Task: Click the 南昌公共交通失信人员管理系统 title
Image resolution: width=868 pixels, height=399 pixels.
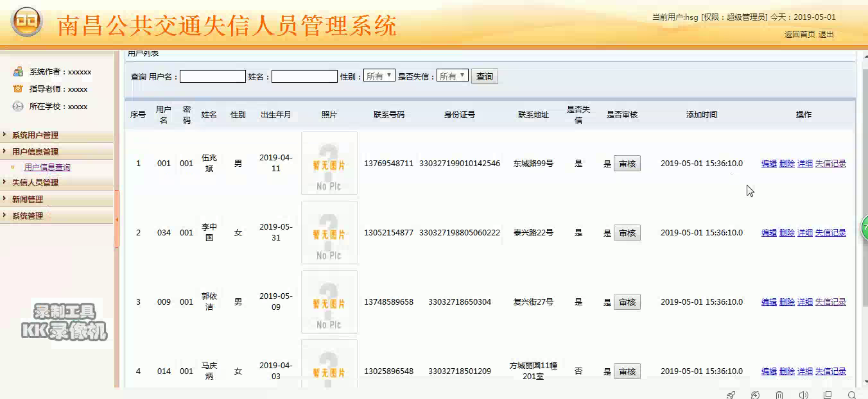Action: pos(227,26)
